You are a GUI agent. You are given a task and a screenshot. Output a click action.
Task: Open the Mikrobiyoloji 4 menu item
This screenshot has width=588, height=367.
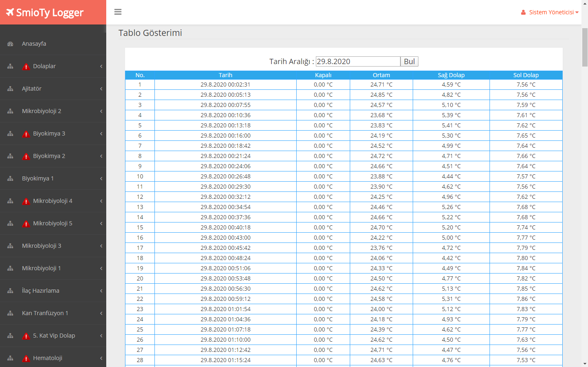pos(53,201)
